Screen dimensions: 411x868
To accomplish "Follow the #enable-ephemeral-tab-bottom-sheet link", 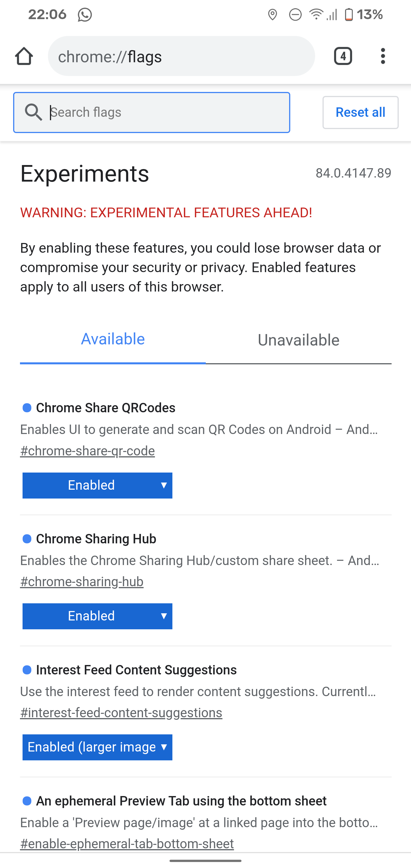I will click(x=127, y=843).
